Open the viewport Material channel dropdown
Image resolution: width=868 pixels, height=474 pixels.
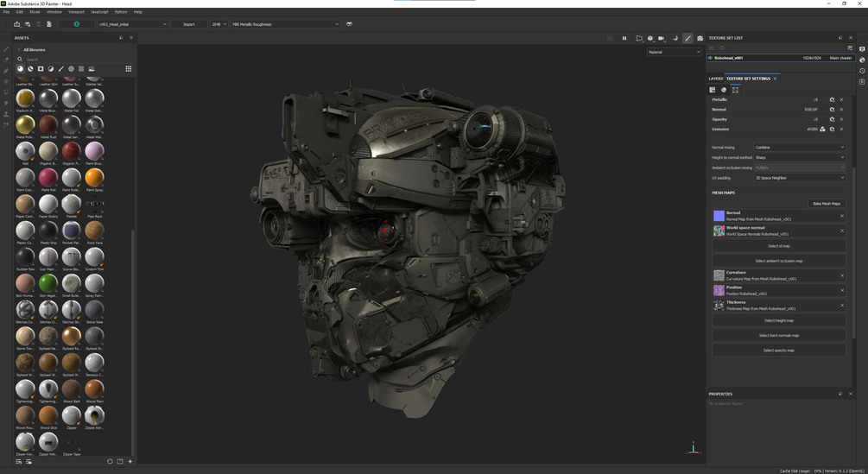coord(675,52)
